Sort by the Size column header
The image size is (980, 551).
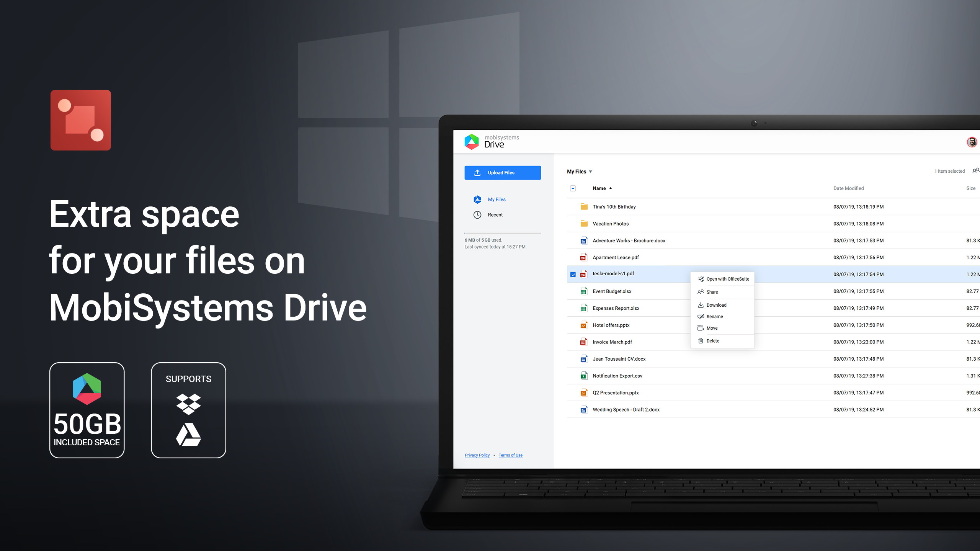click(971, 188)
